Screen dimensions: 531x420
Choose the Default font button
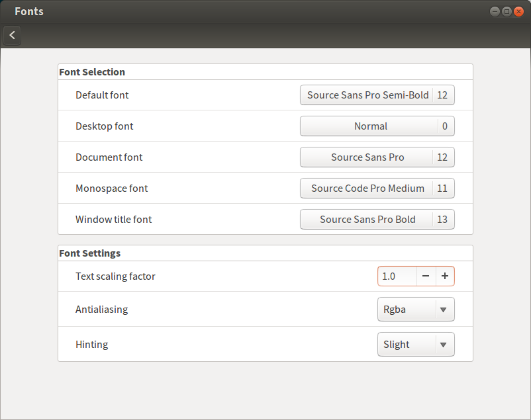[367, 95]
